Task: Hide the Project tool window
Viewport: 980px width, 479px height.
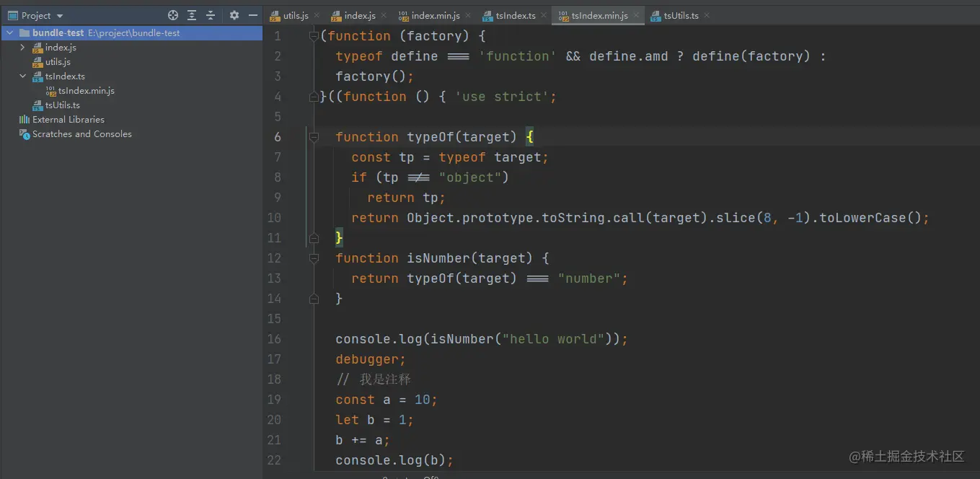Action: pos(253,15)
